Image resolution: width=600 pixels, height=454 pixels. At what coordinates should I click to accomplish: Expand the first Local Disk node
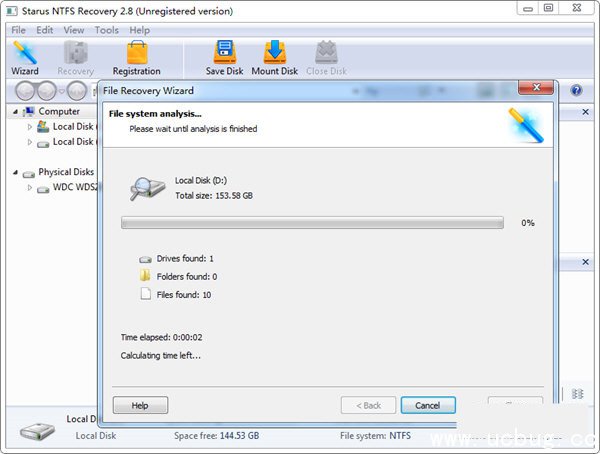29,127
